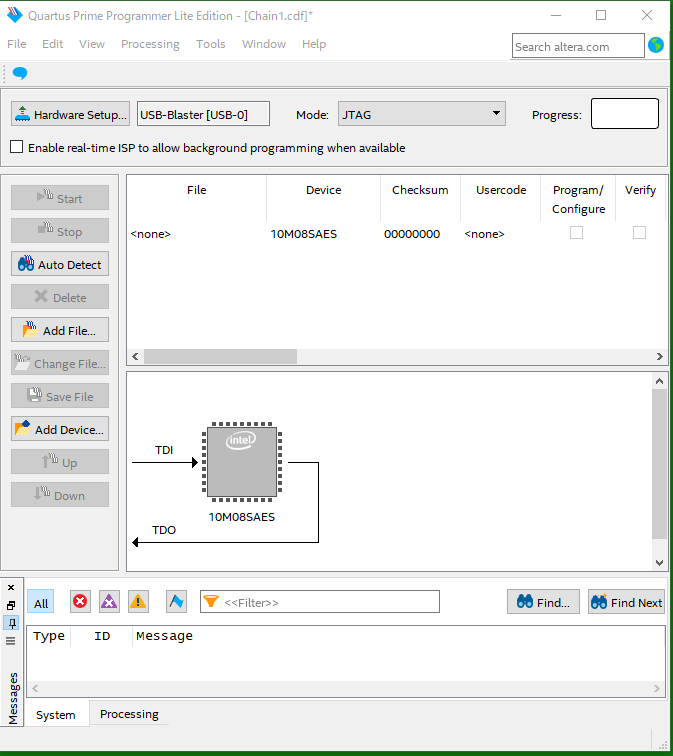
Task: Click the device table horizontal scrollbar thumb
Action: (x=220, y=356)
